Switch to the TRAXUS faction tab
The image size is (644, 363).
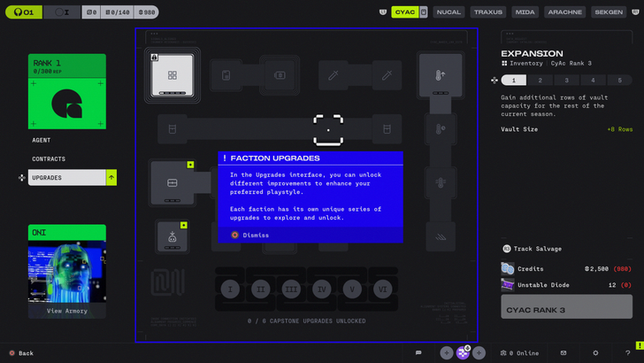click(487, 12)
